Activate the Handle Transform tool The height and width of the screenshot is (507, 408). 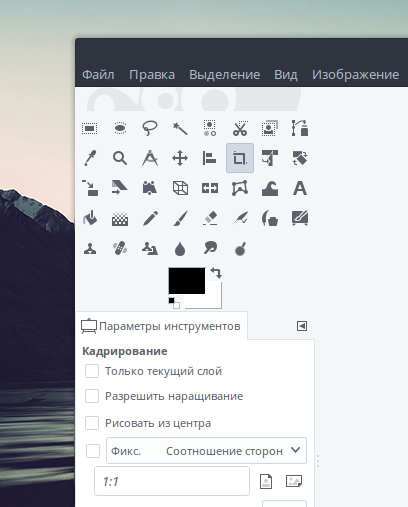[150, 188]
